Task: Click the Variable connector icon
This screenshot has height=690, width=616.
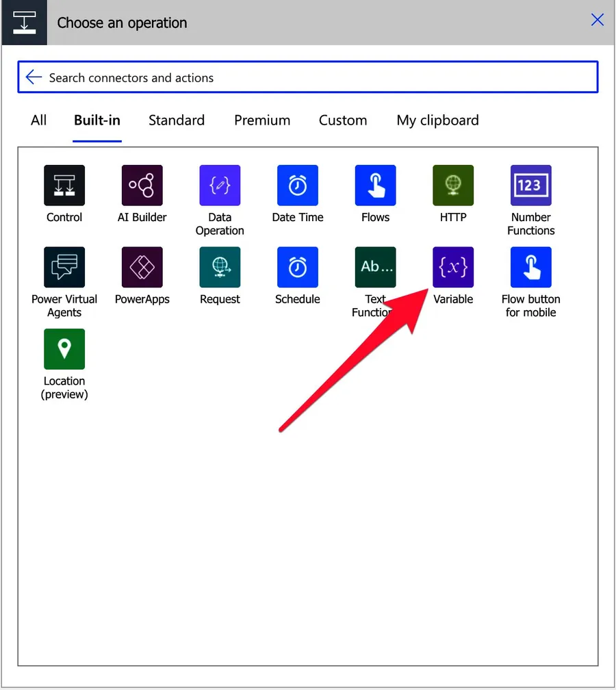Action: tap(453, 268)
